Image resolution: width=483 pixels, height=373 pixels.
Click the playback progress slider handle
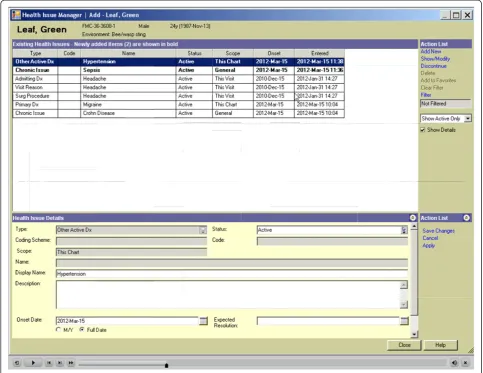coord(166,365)
